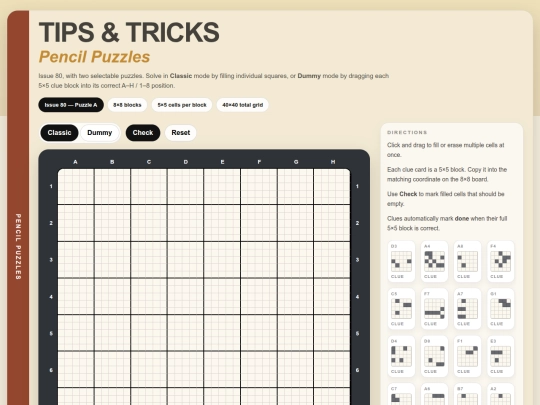Click the 'Pencil Puzzles' subtitle
This screenshot has height=405, width=540.
coord(94,57)
